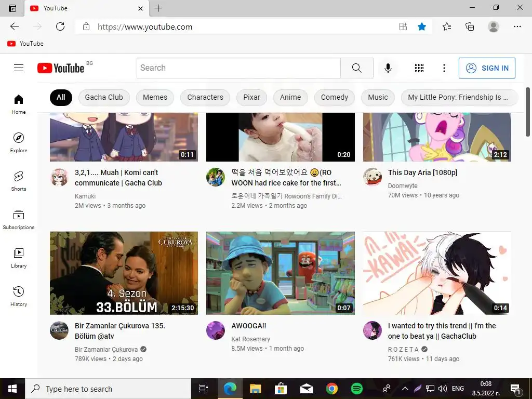Open the browser Favorites list icon

(447, 26)
